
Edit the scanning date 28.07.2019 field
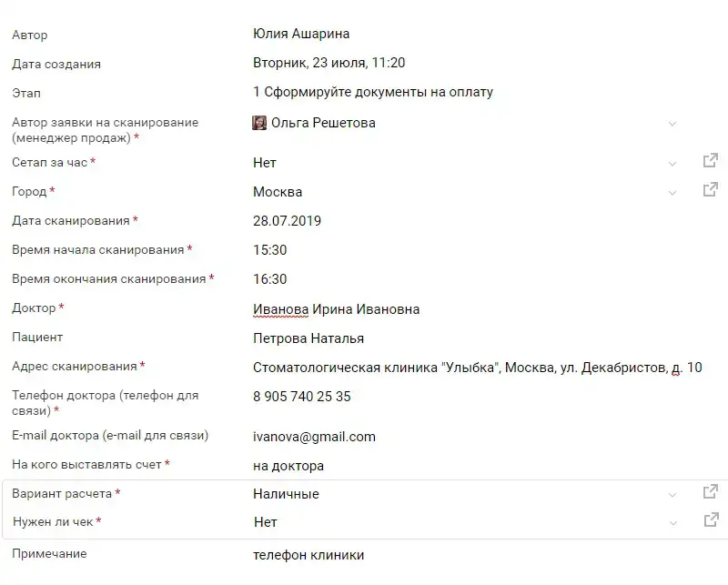(x=287, y=221)
